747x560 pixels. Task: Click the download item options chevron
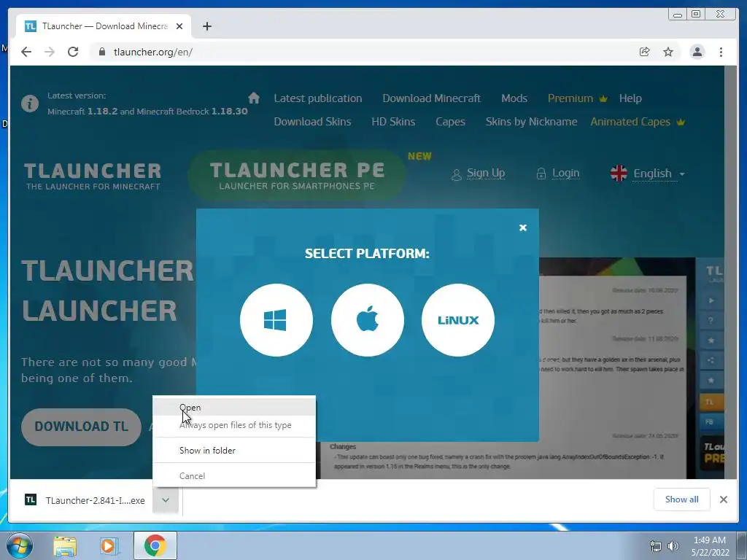coord(166,500)
